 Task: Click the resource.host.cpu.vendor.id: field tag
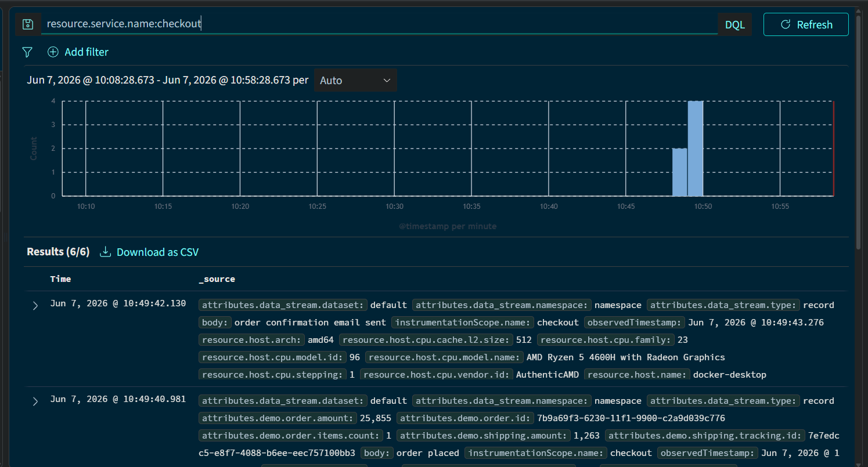click(x=437, y=374)
